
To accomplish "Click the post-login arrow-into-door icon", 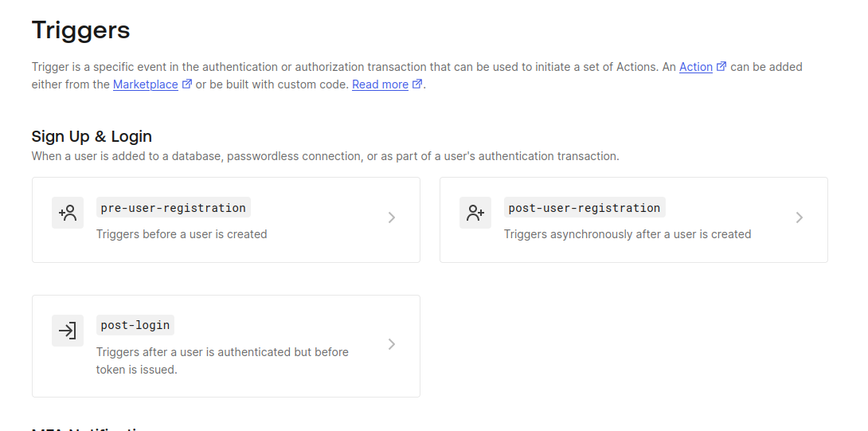I will (68, 331).
